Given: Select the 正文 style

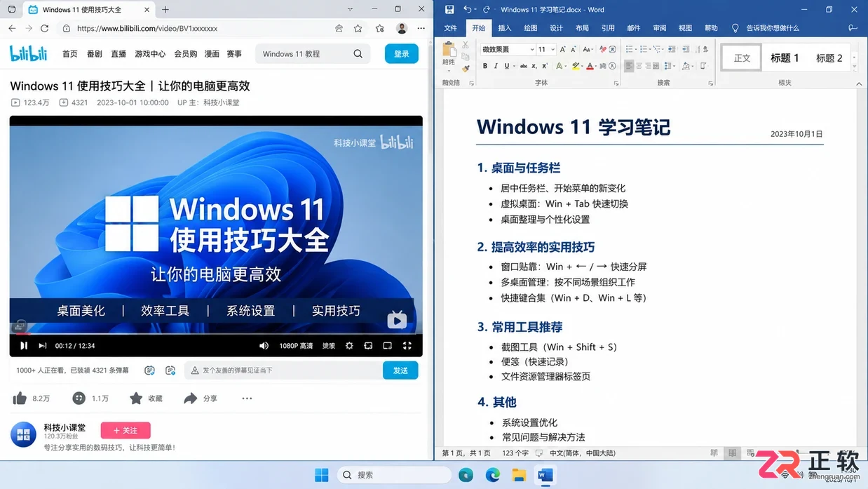Looking at the screenshot, I should (x=742, y=58).
